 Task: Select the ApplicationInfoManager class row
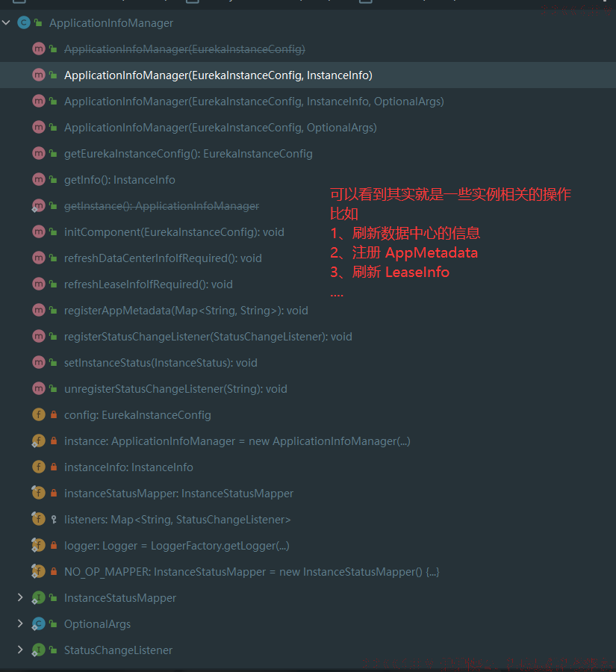tap(308, 22)
